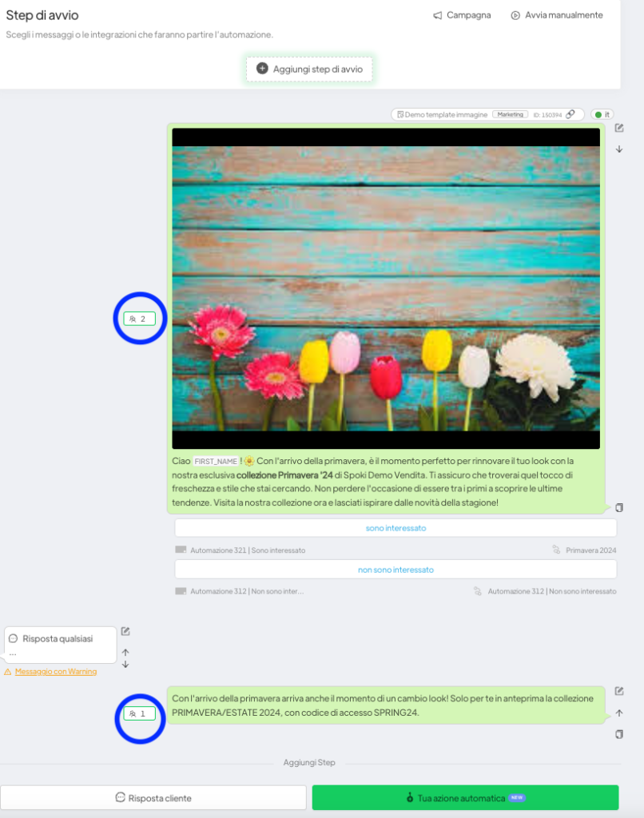Viewport: 644px width, 818px height.
Task: Click the green 'it' language indicator
Action: coord(602,114)
